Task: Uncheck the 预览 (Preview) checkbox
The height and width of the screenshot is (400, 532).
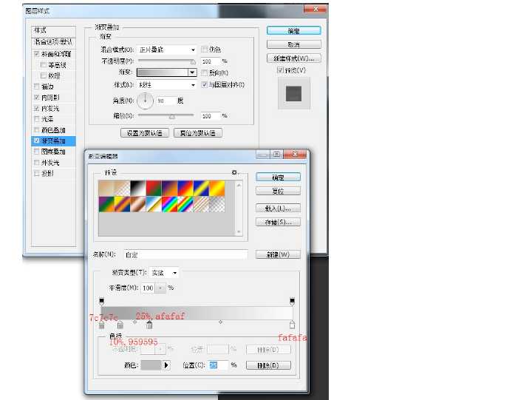Action: 281,70
